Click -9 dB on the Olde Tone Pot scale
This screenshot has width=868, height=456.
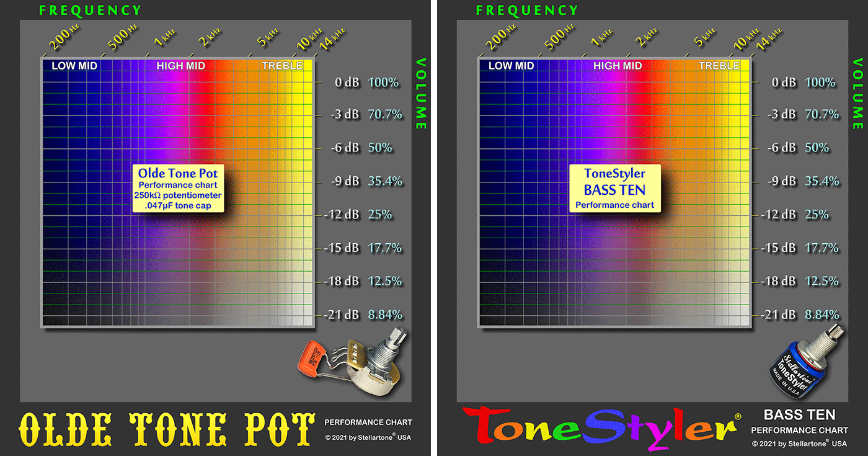[x=345, y=181]
